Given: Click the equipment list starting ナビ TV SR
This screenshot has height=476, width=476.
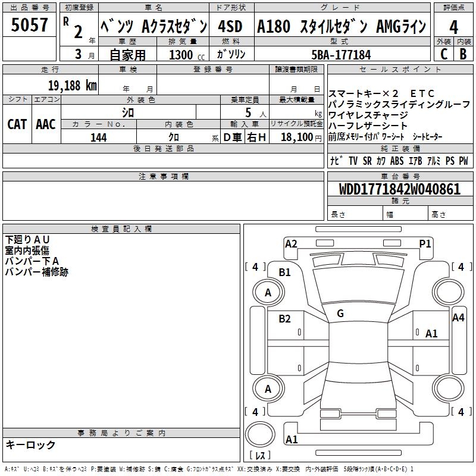Looking at the screenshot, I should 399,161.
